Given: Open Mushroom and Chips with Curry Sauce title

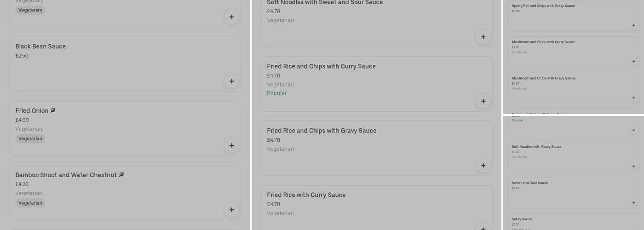Looking at the screenshot, I should coord(543,42).
